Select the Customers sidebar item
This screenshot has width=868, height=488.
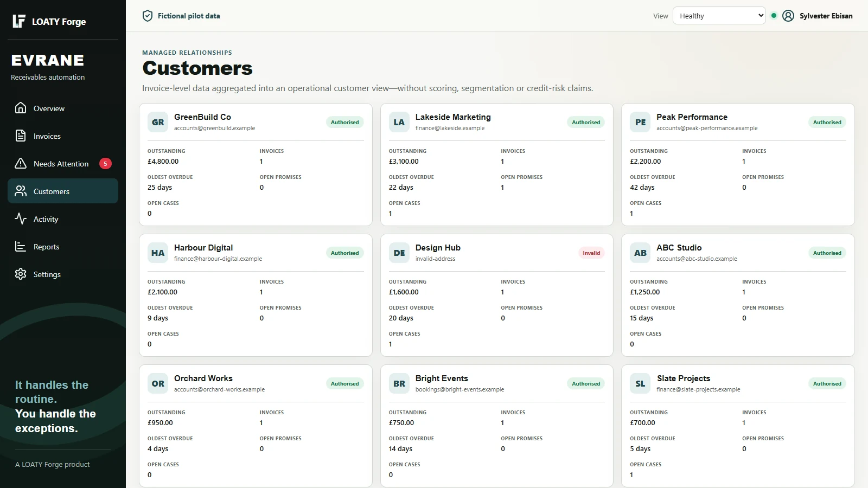coord(63,191)
